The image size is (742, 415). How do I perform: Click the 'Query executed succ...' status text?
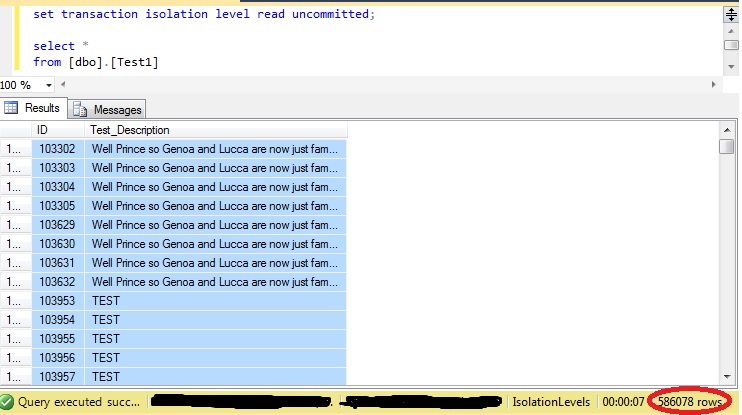pyautogui.click(x=79, y=402)
